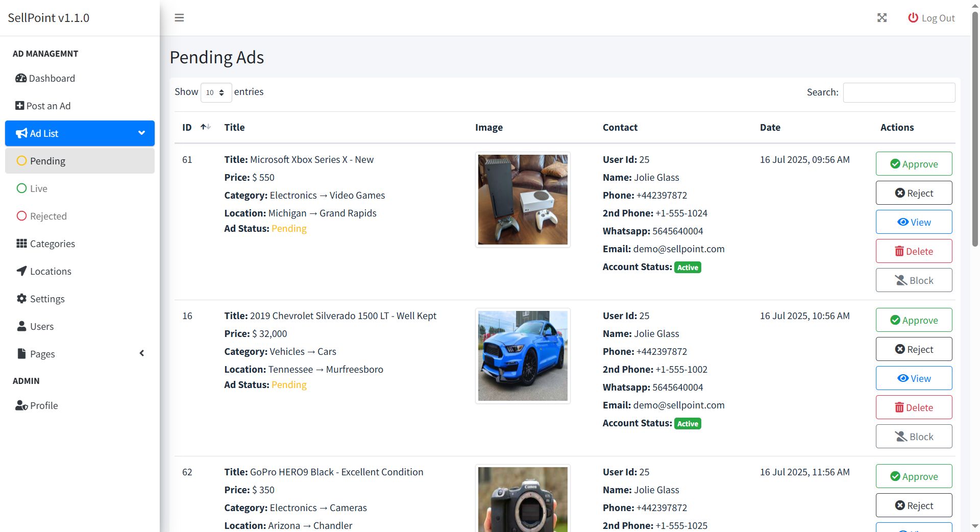Click the SellPoint v1.1.0 brand link

(48, 18)
